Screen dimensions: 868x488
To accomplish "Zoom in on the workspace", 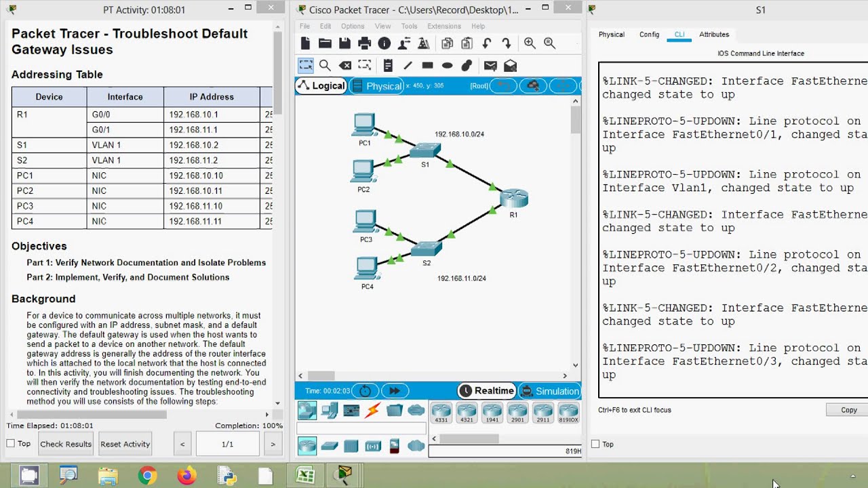I will (x=530, y=43).
